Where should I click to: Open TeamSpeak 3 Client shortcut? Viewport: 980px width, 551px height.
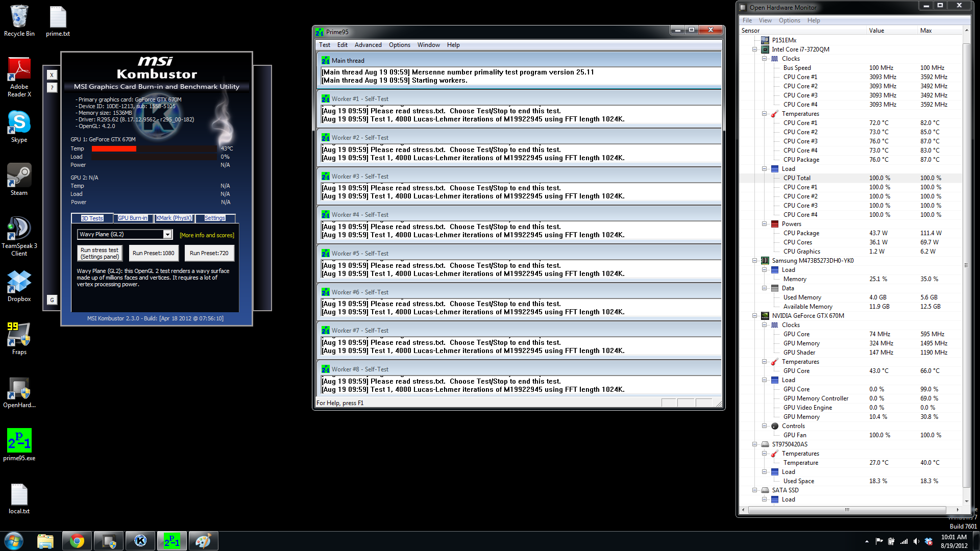coord(19,236)
